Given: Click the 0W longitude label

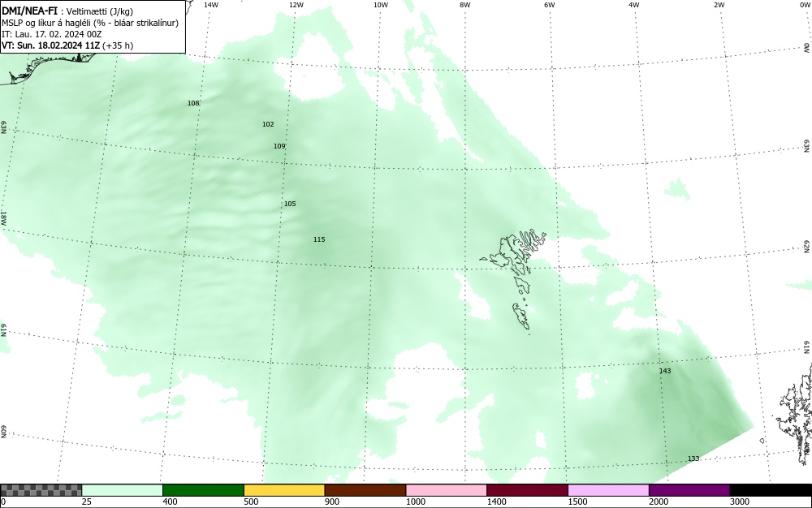Looking at the screenshot, I should 804,5.
